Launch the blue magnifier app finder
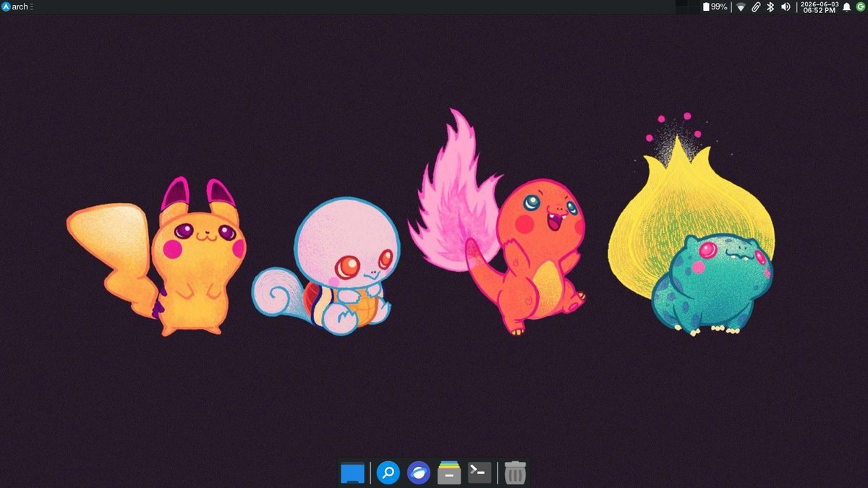868x488 pixels. point(388,473)
